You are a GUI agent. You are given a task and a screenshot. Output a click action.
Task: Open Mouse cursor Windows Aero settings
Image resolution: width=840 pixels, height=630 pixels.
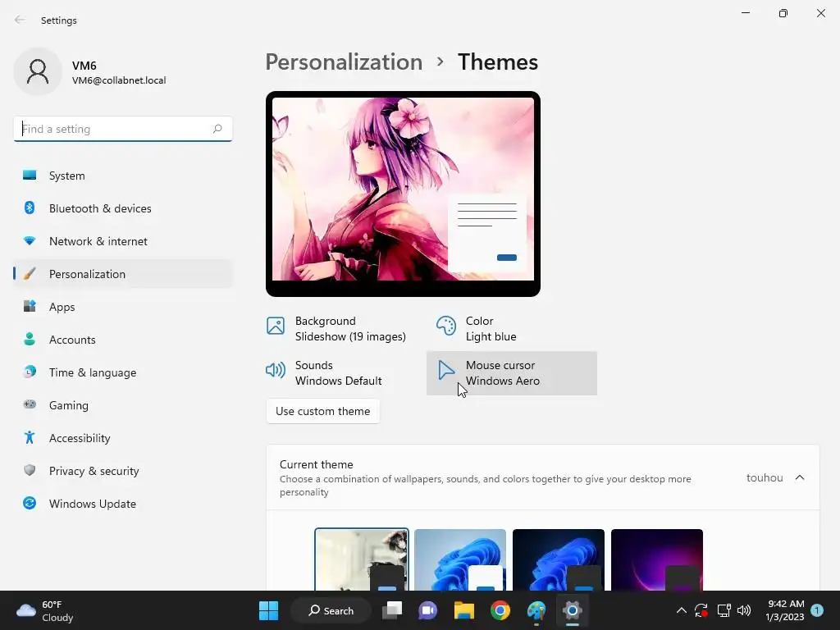coord(512,373)
